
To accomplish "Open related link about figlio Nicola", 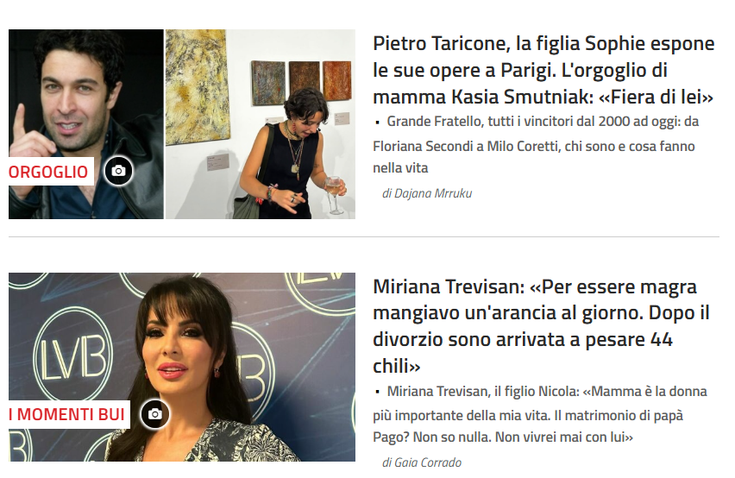I will coord(540,414).
